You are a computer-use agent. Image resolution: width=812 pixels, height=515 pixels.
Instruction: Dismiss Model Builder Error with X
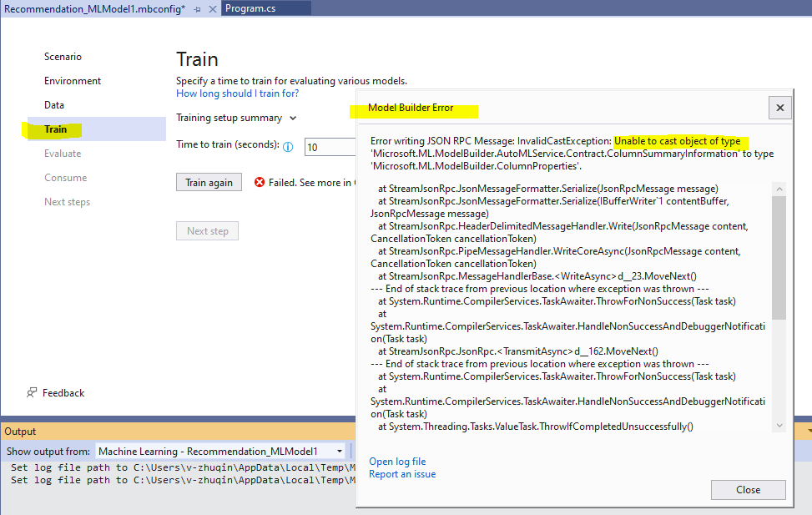(780, 108)
